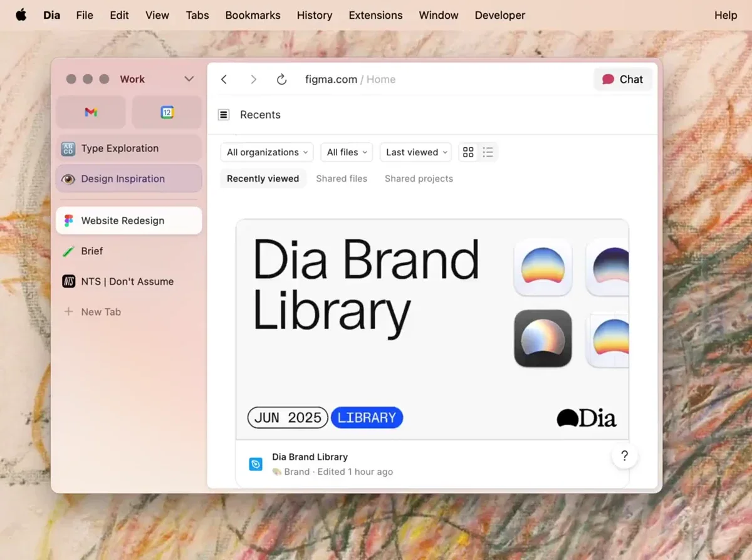
Task: Click the Recents heading
Action: (260, 115)
